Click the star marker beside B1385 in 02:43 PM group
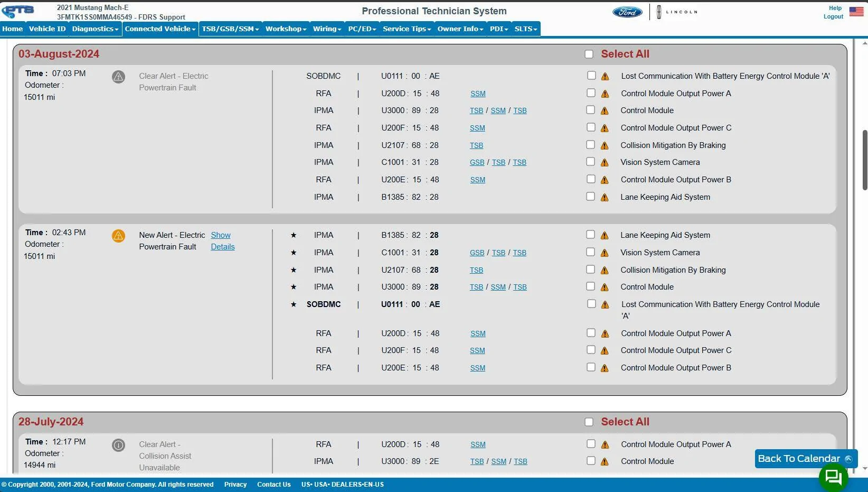The height and width of the screenshot is (492, 868). point(294,235)
